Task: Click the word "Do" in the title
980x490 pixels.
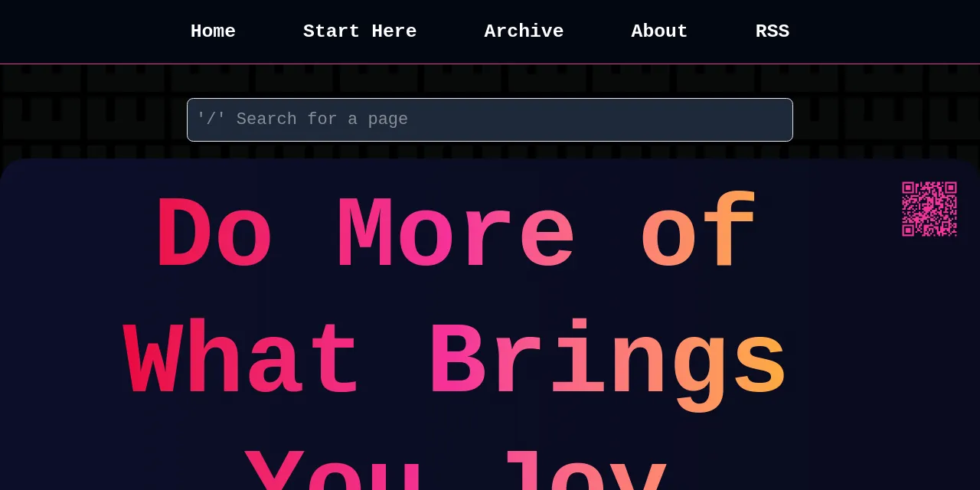Action: [x=214, y=236]
